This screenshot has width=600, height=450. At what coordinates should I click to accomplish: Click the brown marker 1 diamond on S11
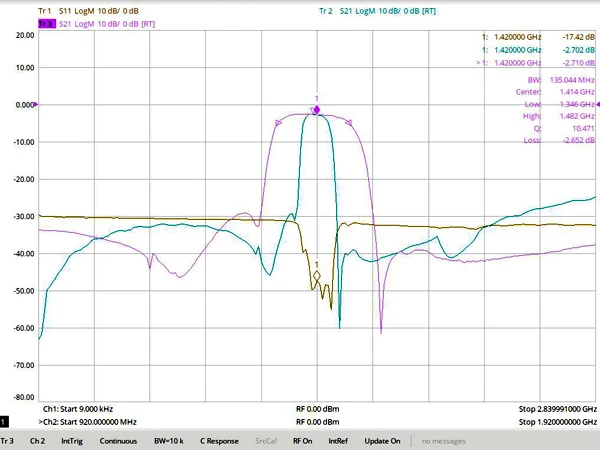[317, 276]
